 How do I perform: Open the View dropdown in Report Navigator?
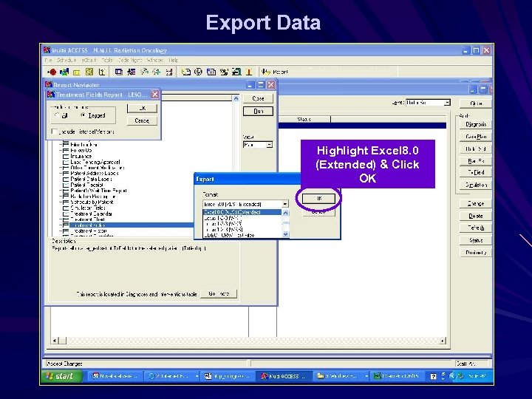270,145
